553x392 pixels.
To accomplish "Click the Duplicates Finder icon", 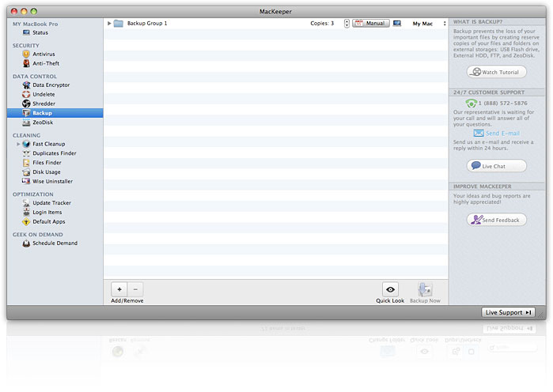I will (26, 153).
